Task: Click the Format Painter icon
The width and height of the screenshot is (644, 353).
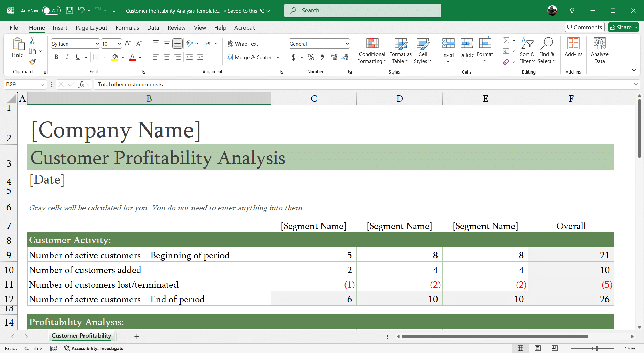Action: [x=33, y=62]
